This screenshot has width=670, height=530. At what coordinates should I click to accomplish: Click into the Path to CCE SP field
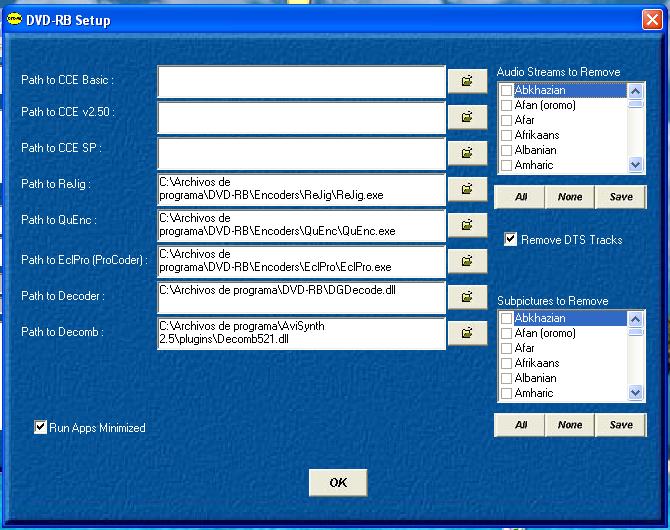click(x=302, y=153)
